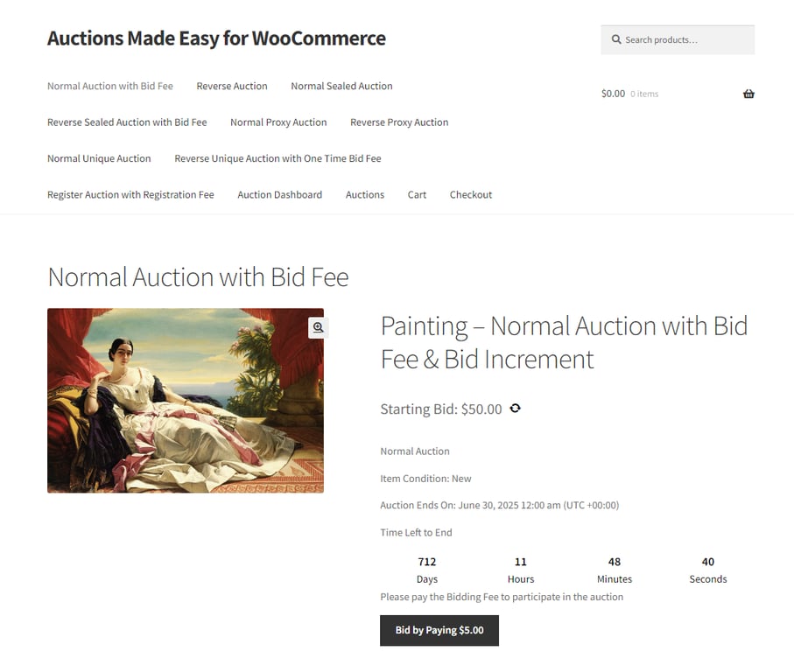Open the Normal Proxy Auction page

[278, 122]
